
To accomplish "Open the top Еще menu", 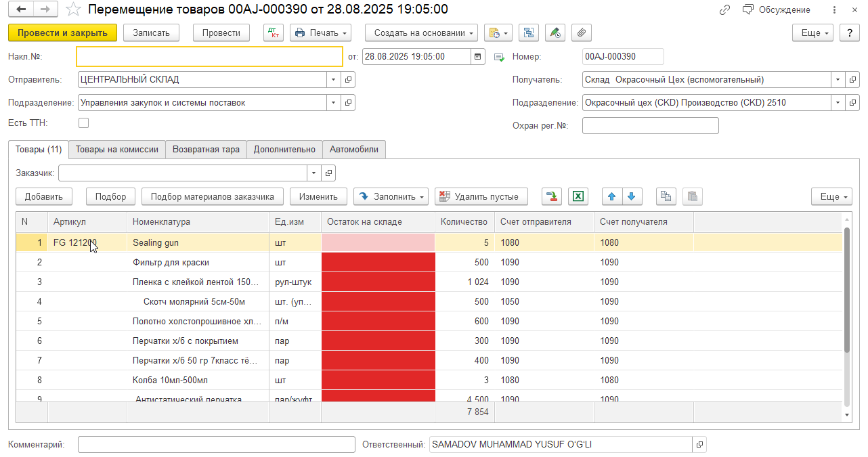I will point(813,32).
